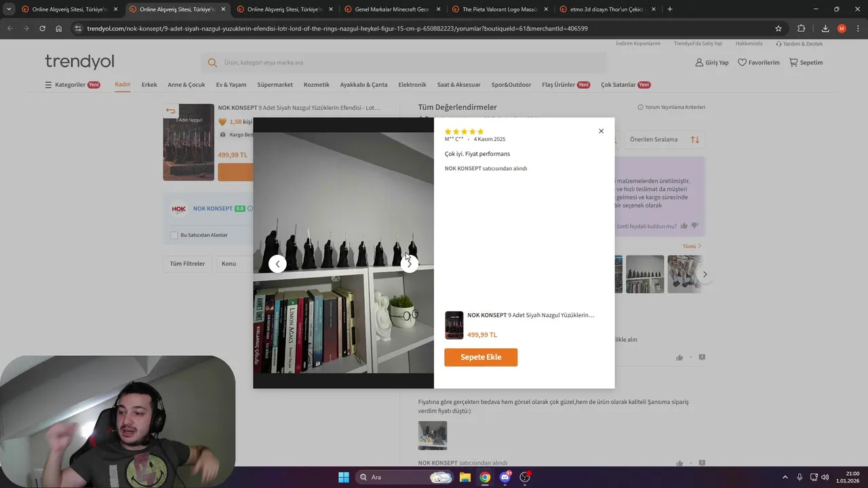
Task: Mark review summary as unhelpful thumbs down
Action: (x=694, y=226)
